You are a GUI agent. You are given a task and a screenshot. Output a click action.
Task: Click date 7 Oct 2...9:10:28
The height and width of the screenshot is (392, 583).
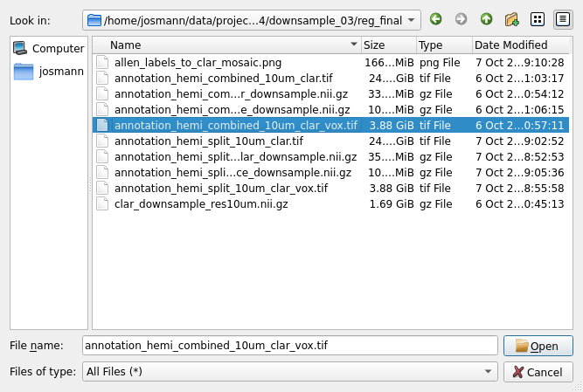pyautogui.click(x=520, y=63)
